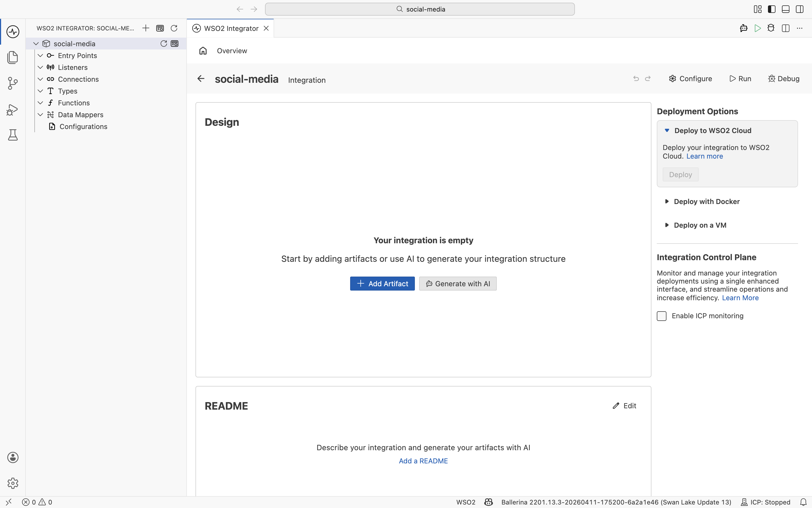This screenshot has width=812, height=508.
Task: Open the WSO2 Integrator activity bar icon
Action: [13, 32]
